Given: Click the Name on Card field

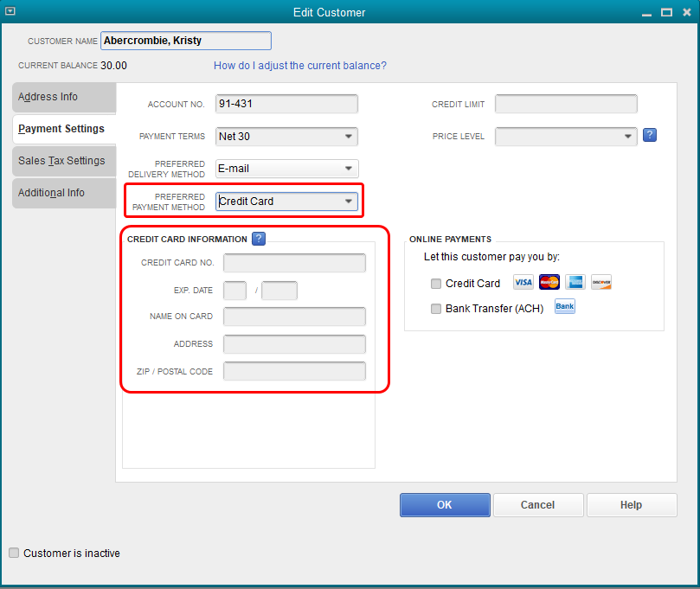Looking at the screenshot, I should (295, 317).
